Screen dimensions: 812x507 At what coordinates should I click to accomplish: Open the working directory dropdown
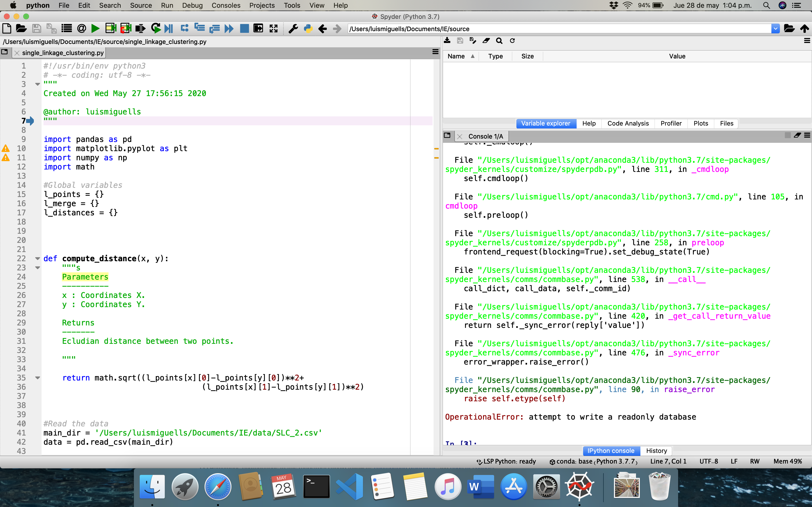776,28
